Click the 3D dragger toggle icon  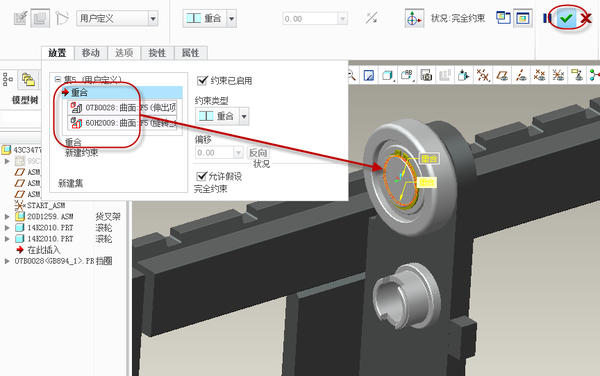(x=414, y=18)
